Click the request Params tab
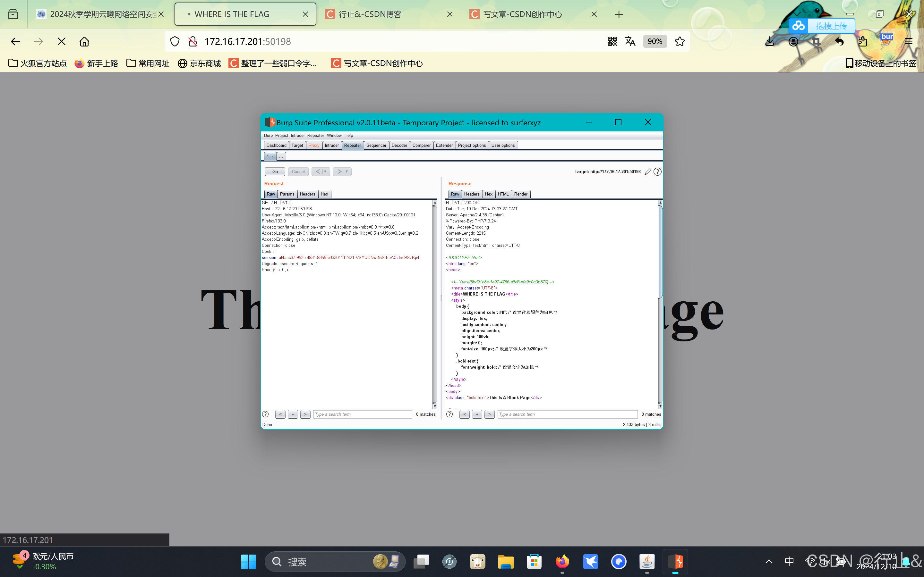This screenshot has height=577, width=924. coord(287,194)
